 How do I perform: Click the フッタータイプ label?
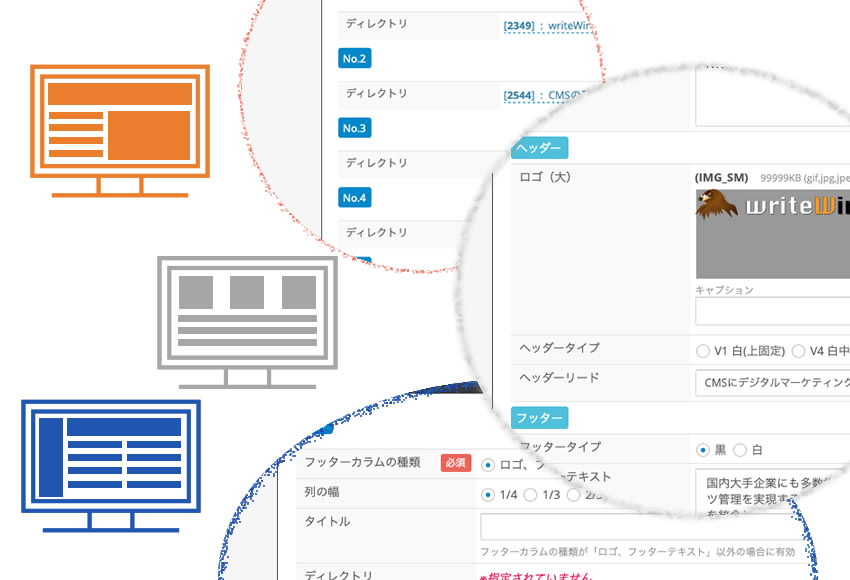(x=561, y=447)
